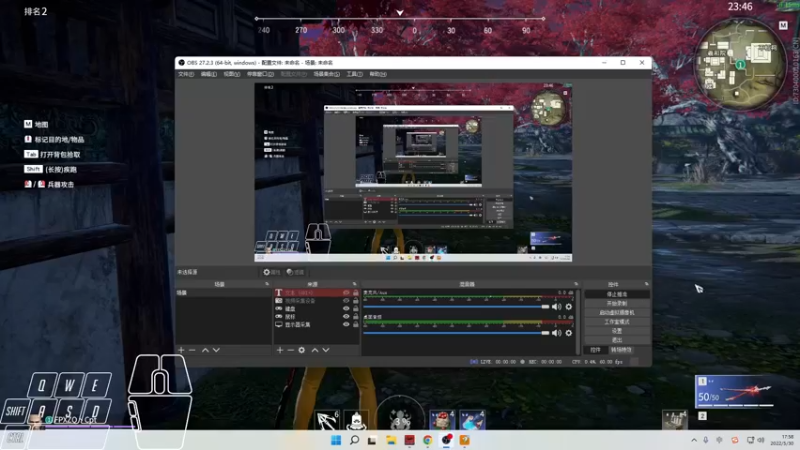This screenshot has height=450, width=800.
Task: Click the 停止推流 button
Action: [617, 294]
